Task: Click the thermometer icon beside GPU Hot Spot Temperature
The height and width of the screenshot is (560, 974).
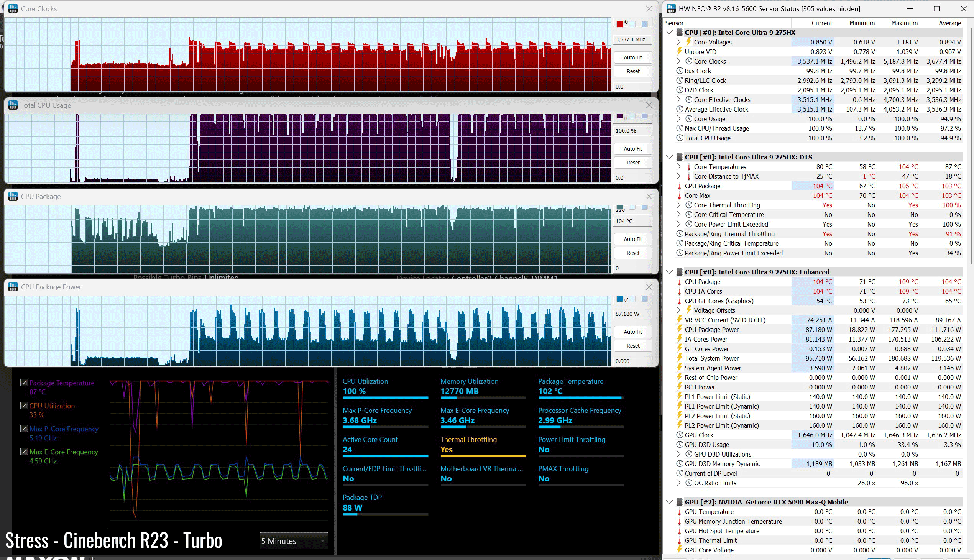Action: tap(680, 531)
